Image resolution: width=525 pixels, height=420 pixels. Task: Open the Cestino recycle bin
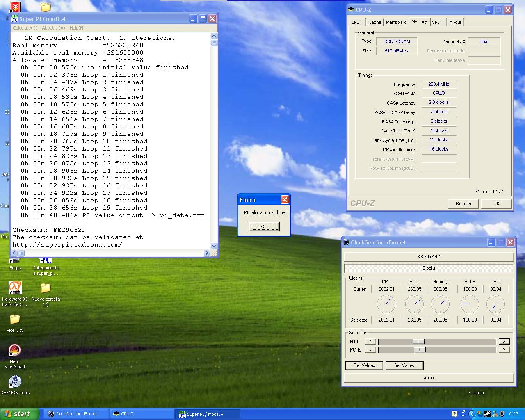click(x=476, y=393)
